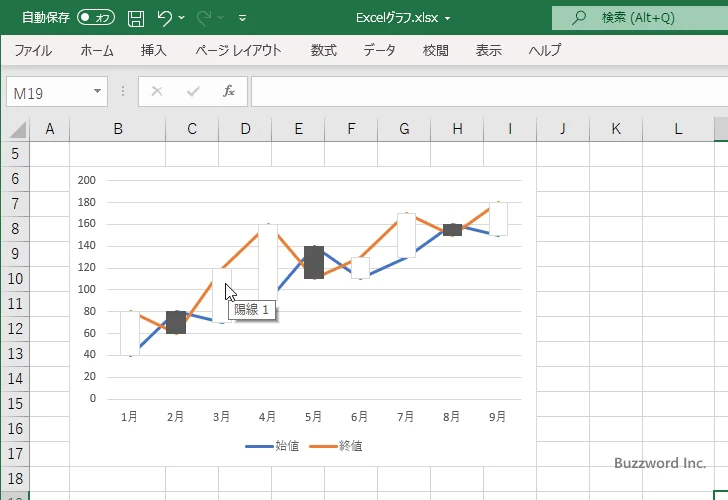Click the Redo arrow icon
Screen dimensions: 728x500
pos(203,18)
